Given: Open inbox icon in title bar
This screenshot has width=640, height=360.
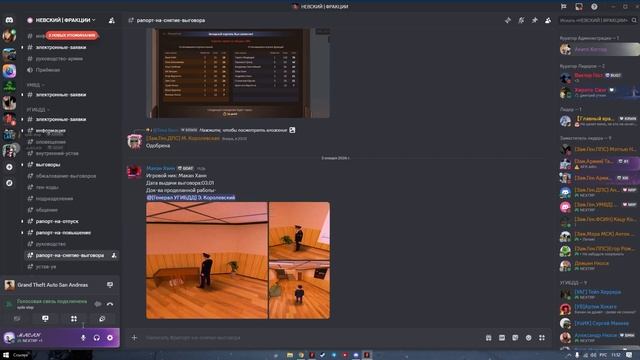Looking at the screenshot, I should point(579,7).
